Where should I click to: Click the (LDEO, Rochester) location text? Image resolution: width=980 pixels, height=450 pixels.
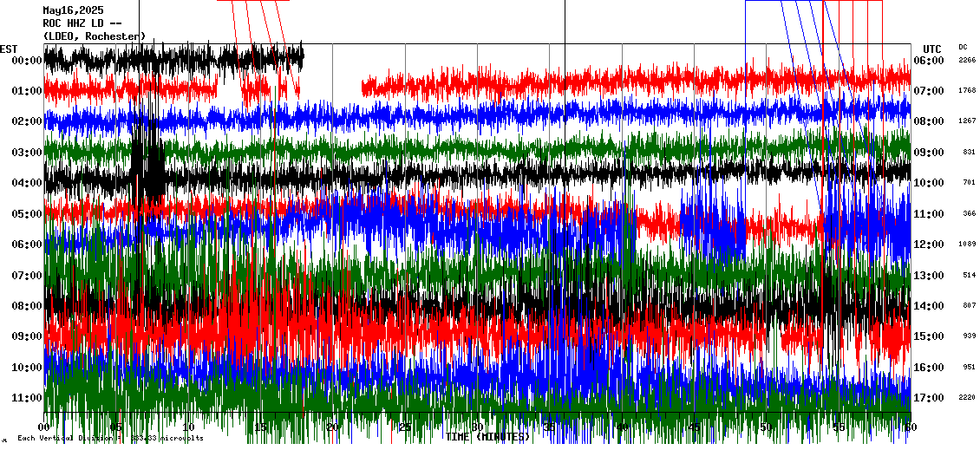pos(95,36)
